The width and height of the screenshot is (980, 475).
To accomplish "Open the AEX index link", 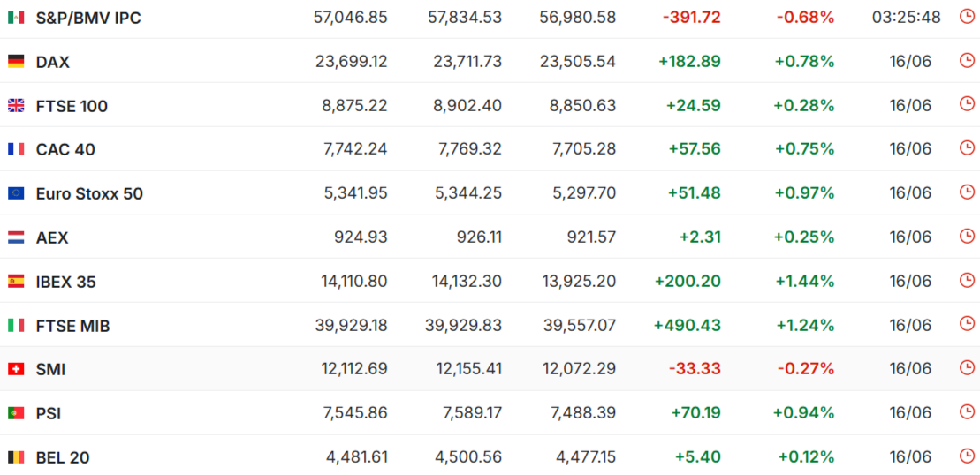I will click(x=52, y=237).
